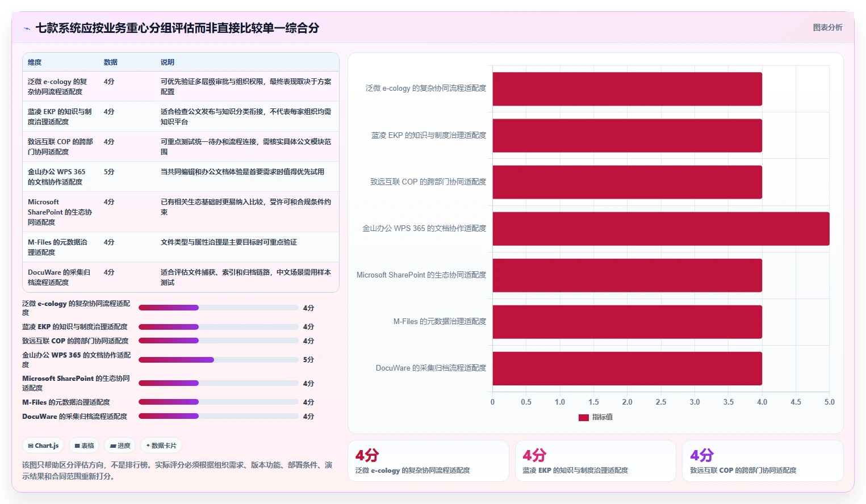Click the chart bar for Microsoft SharePoint

tap(627, 275)
